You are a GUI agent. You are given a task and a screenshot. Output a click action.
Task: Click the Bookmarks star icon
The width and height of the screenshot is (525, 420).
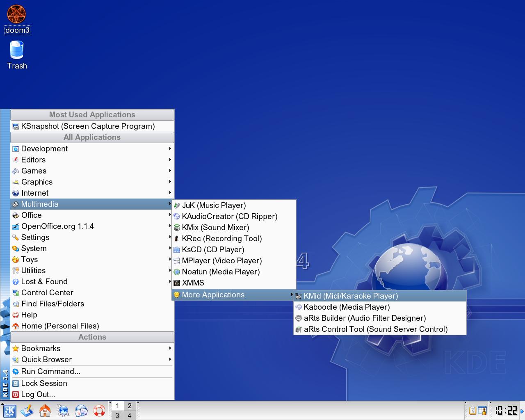(x=16, y=349)
